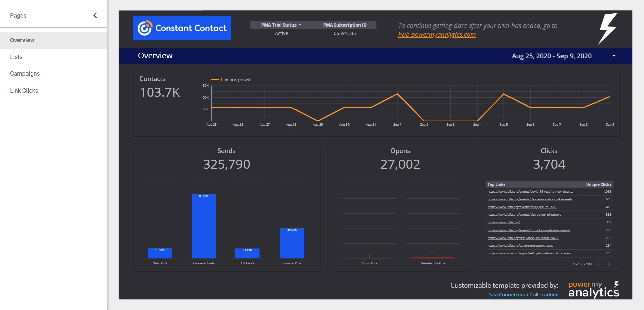Open the dairy-innovator-dialogues link
This screenshot has width=644, height=310.
[531, 199]
